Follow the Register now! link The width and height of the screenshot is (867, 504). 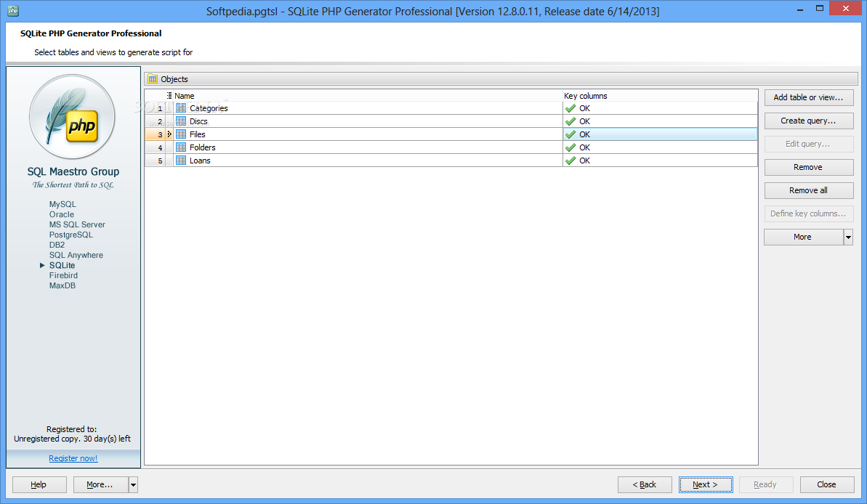coord(73,458)
